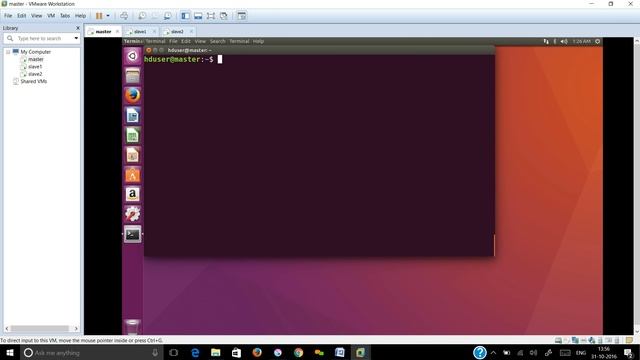Send Ctrl+Alt+Del toolbar icon
This screenshot has width=640, height=360.
point(124,16)
